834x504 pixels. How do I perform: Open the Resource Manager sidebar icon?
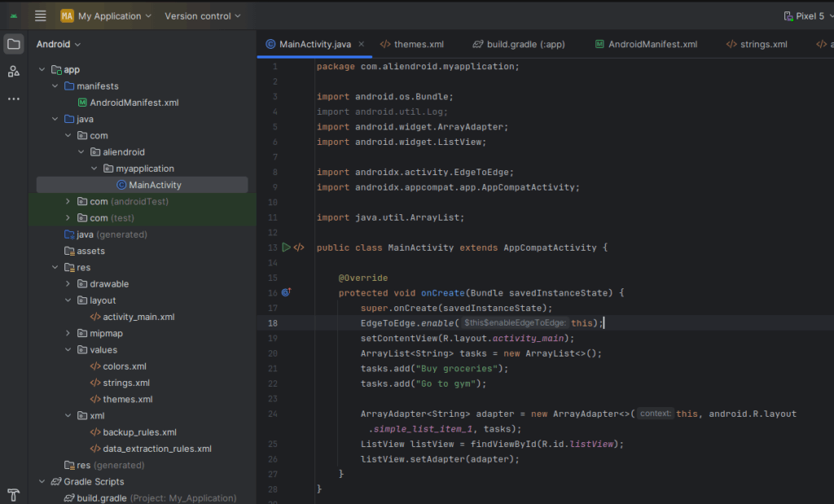[14, 71]
